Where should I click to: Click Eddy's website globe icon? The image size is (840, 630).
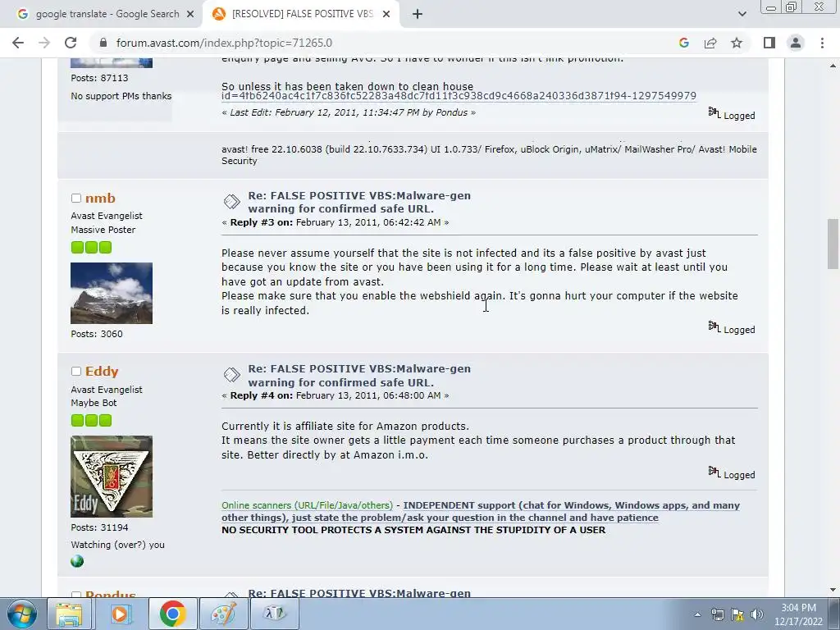pos(77,561)
